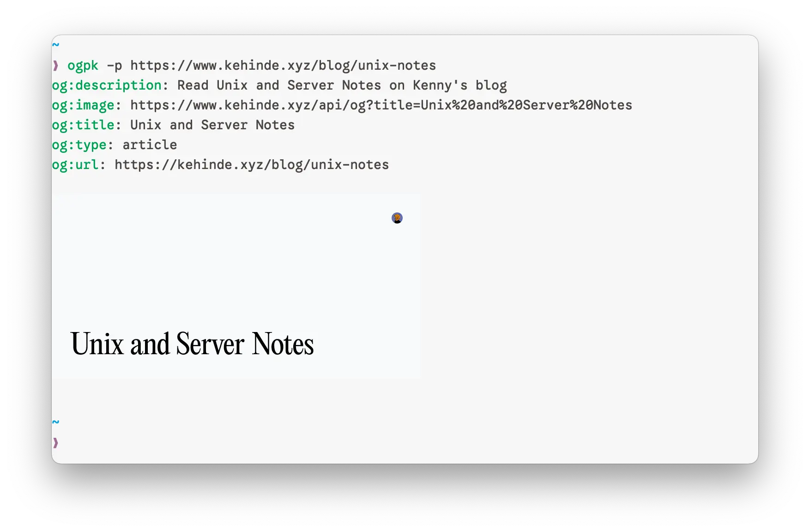This screenshot has height=532, width=810.
Task: Click the og:type key label
Action: [x=79, y=145]
